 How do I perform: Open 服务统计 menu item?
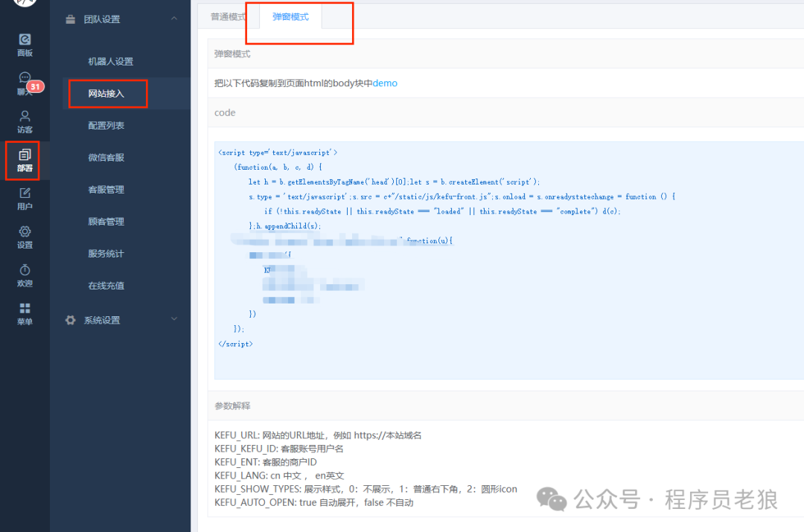pyautogui.click(x=106, y=254)
